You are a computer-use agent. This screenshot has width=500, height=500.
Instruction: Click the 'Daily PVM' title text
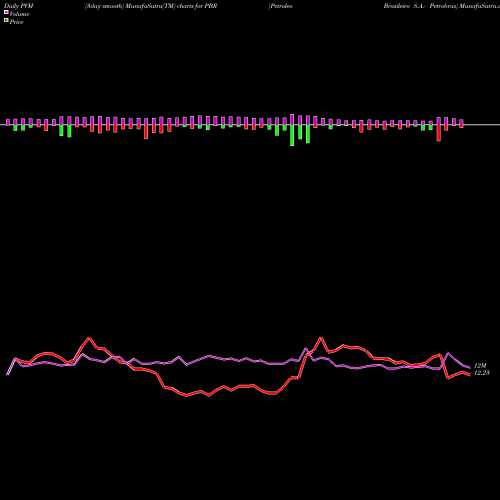19,6
